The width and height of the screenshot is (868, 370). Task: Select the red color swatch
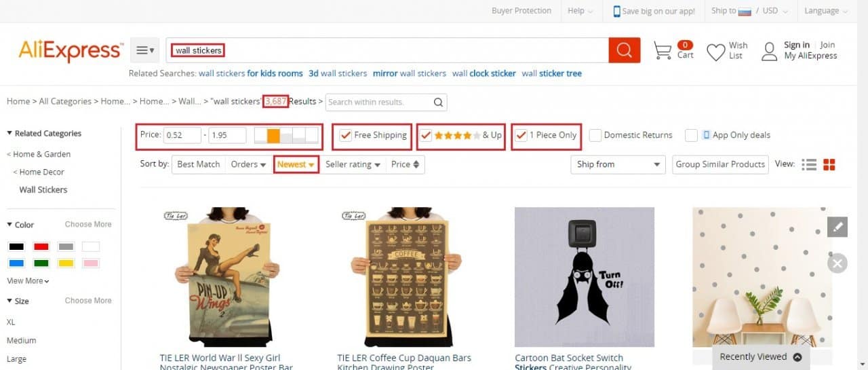coord(41,246)
